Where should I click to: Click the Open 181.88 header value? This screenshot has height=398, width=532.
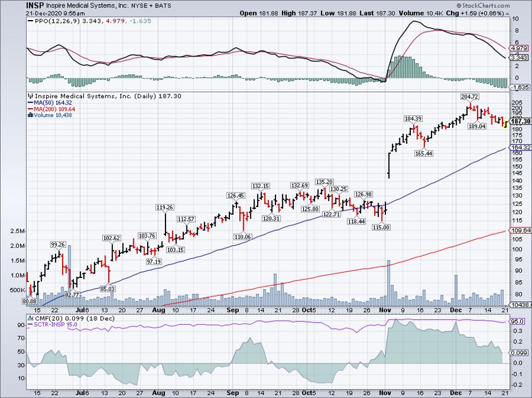pos(259,13)
